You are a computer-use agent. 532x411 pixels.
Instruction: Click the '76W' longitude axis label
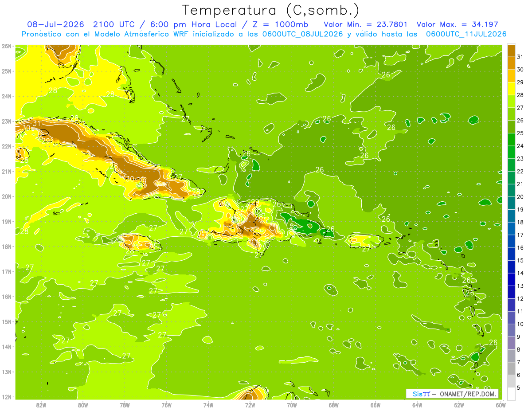166,405
